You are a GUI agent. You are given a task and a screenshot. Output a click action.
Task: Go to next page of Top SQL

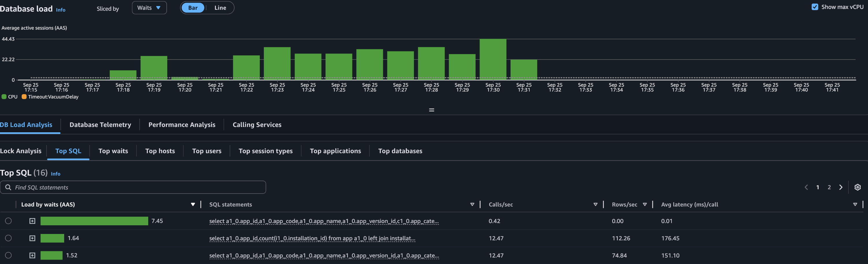coord(841,187)
